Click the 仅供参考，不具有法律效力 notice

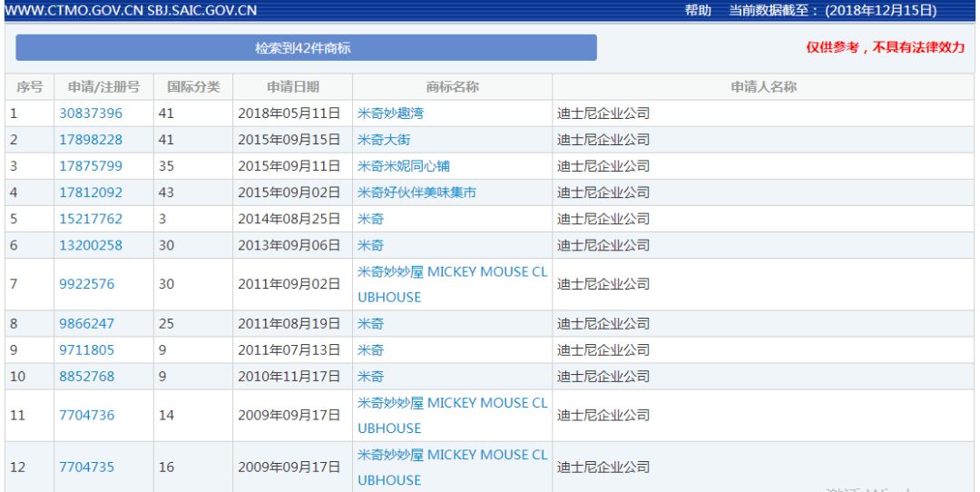pos(885,47)
